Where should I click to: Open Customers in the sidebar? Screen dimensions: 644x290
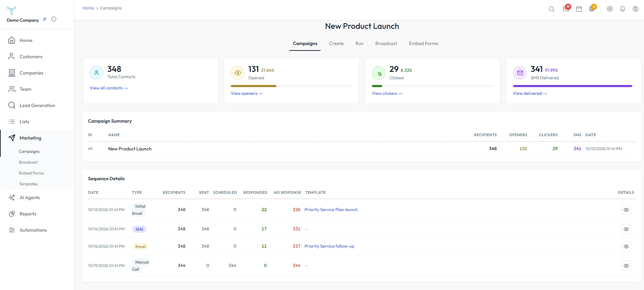tap(37, 57)
